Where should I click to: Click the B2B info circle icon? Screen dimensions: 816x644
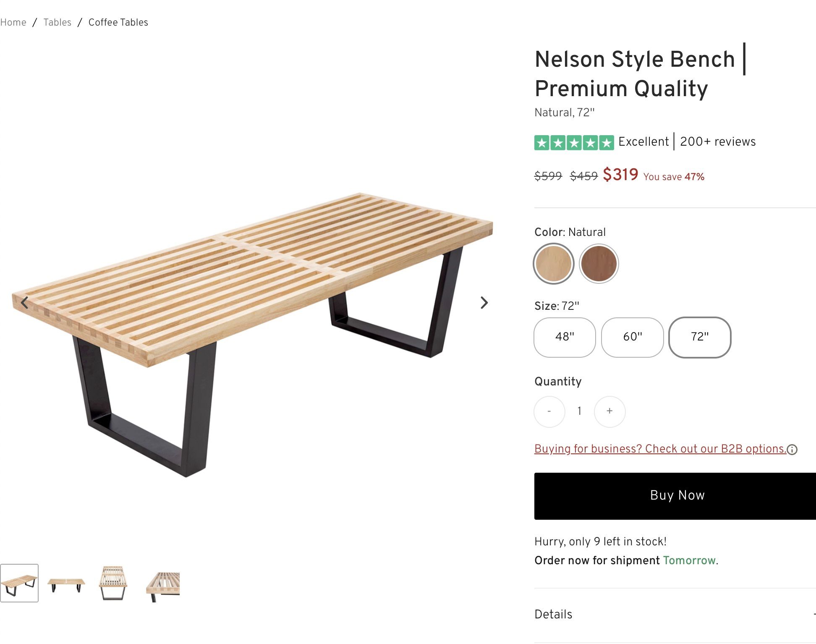tap(792, 450)
